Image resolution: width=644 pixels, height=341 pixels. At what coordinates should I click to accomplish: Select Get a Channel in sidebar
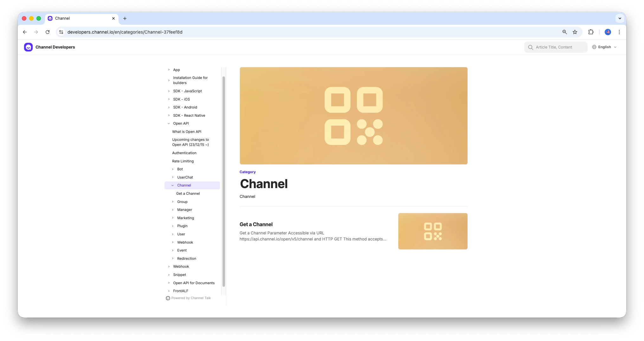click(x=188, y=193)
